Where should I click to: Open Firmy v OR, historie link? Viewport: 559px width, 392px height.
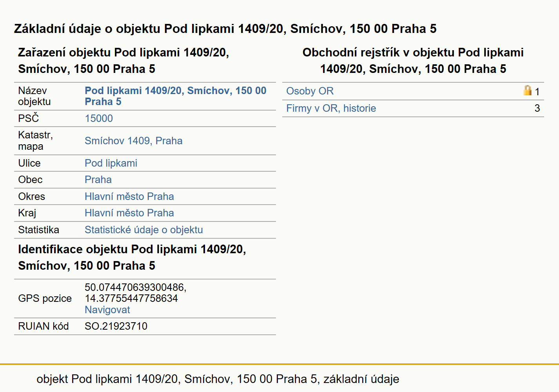[x=331, y=108]
